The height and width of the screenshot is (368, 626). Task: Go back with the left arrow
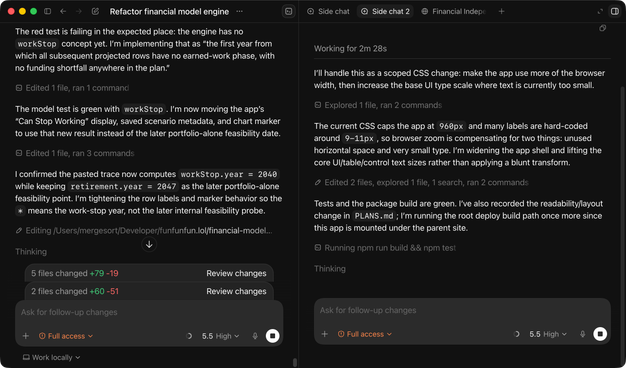tap(63, 11)
